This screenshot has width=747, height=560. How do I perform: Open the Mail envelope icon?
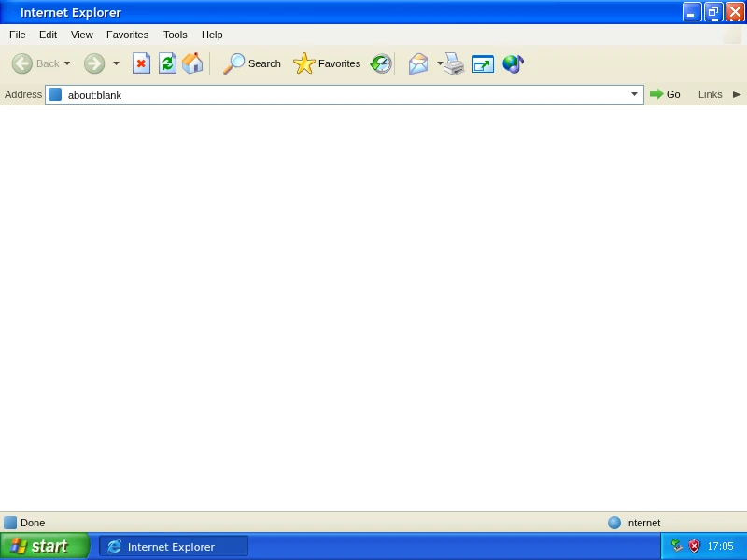pos(418,63)
